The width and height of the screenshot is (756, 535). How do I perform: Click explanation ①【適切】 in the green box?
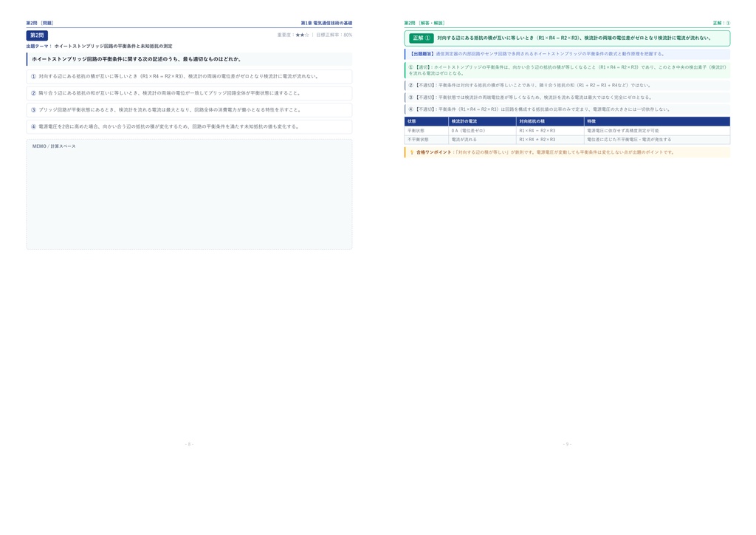568,70
